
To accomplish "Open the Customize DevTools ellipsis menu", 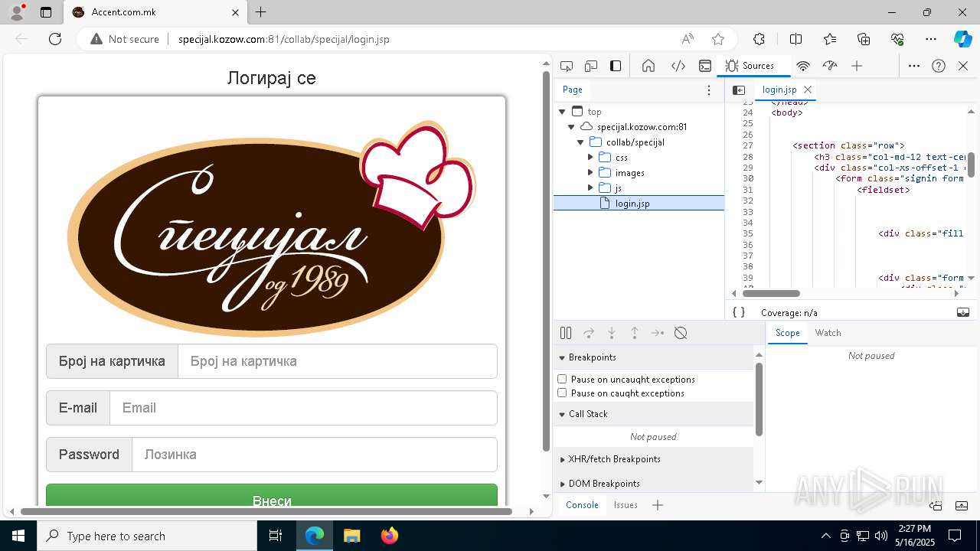I will 914,66.
